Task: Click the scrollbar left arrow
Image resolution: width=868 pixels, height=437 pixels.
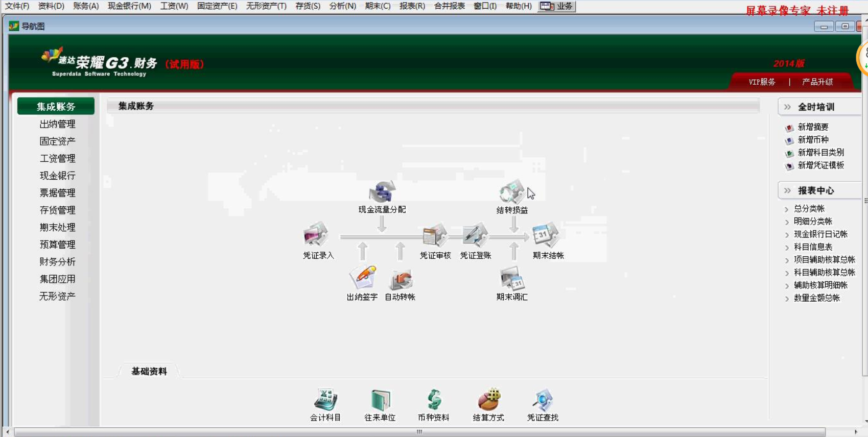Action: (8, 432)
